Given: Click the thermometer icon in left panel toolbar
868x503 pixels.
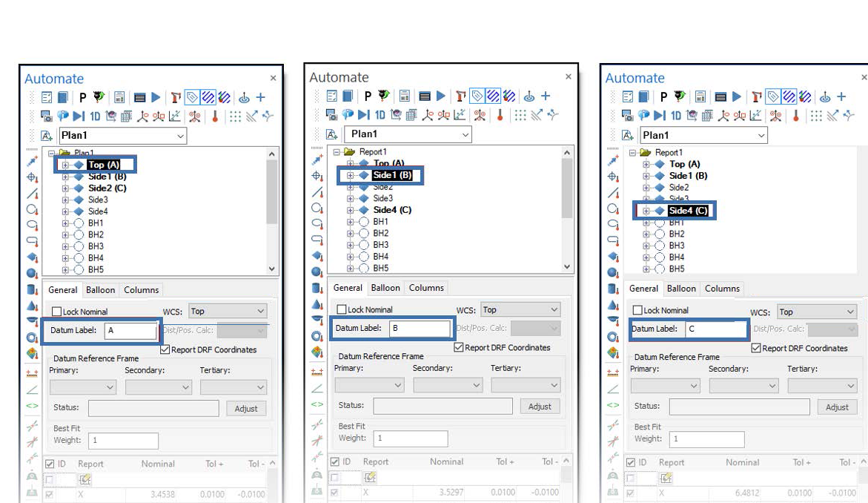Looking at the screenshot, I should (x=216, y=116).
